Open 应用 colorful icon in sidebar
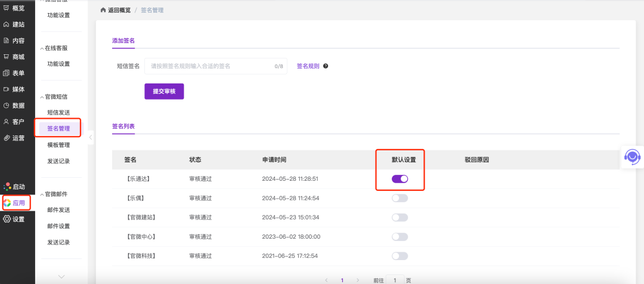This screenshot has height=284, width=644. coord(7,203)
